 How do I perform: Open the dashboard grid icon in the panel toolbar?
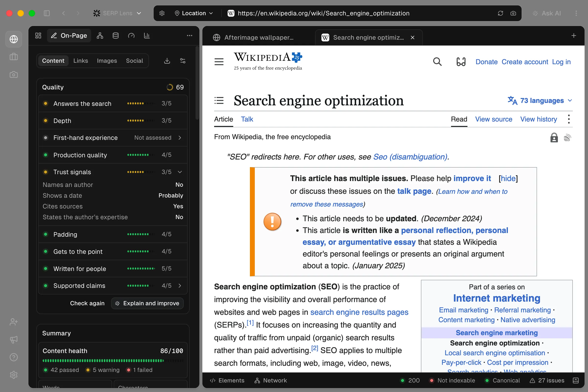click(38, 36)
